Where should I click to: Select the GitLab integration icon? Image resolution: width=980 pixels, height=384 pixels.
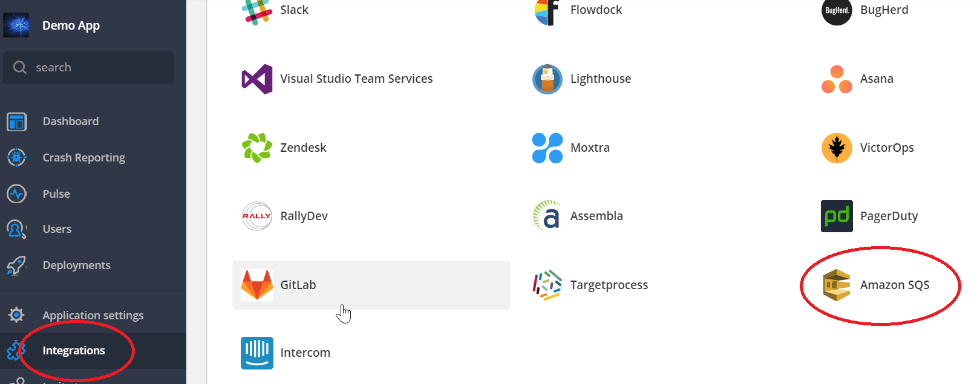coord(257,284)
